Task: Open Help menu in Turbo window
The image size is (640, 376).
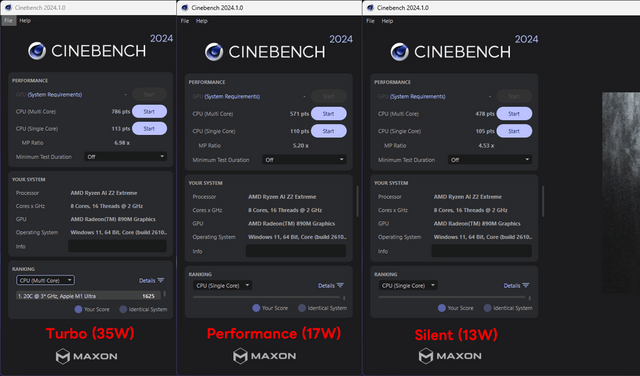Action: click(25, 20)
